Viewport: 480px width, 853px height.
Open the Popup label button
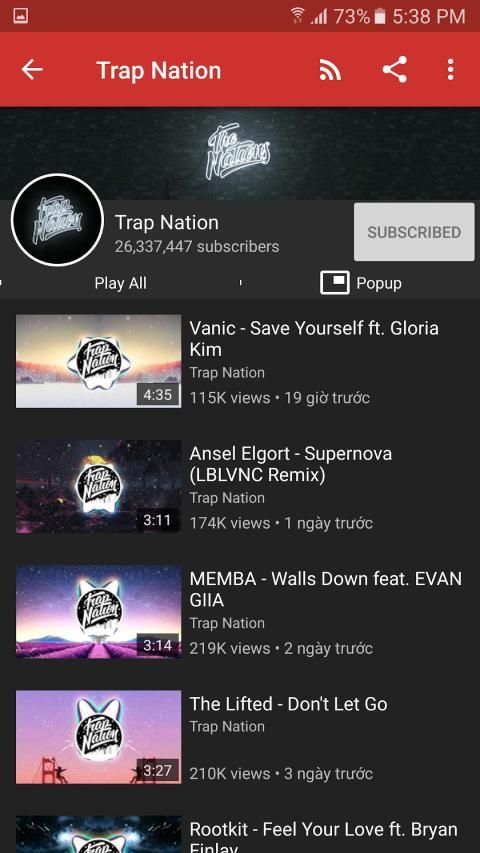(x=379, y=283)
